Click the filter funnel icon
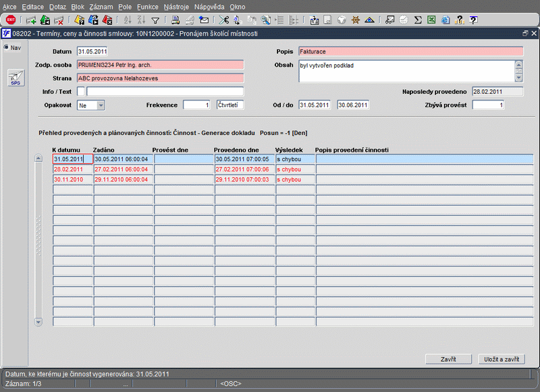The width and height of the screenshot is (540, 392). coord(155,21)
